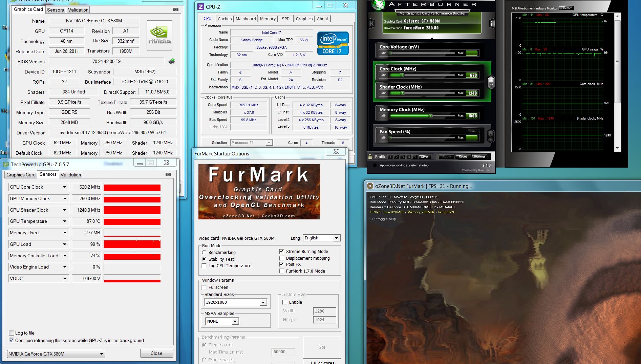Check the Custom Size Enable box
The width and height of the screenshot is (641, 364).
pyautogui.click(x=284, y=302)
